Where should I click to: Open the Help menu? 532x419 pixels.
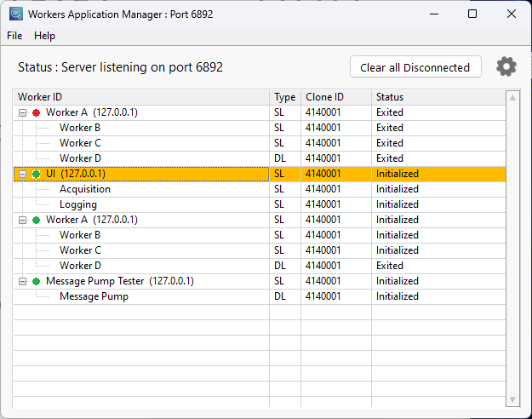[44, 36]
